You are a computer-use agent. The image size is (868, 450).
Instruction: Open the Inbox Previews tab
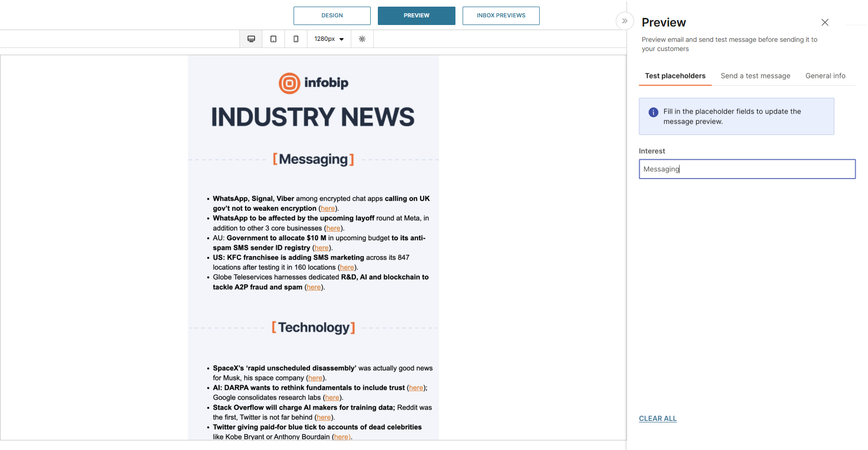[x=501, y=16]
